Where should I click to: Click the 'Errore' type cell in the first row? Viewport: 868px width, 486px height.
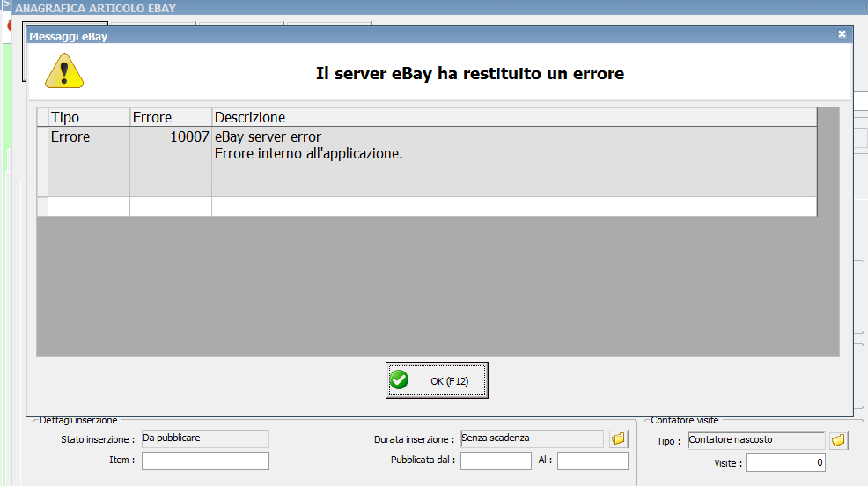coord(89,162)
